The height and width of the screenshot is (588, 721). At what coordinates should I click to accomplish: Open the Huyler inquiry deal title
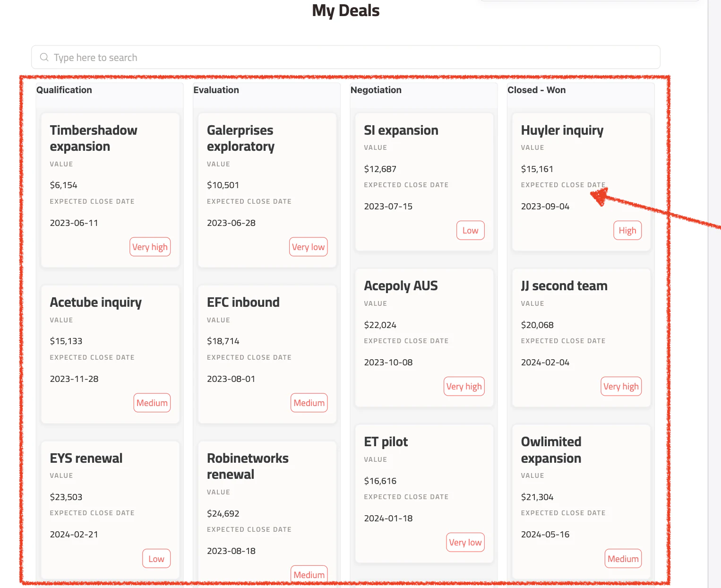click(562, 130)
